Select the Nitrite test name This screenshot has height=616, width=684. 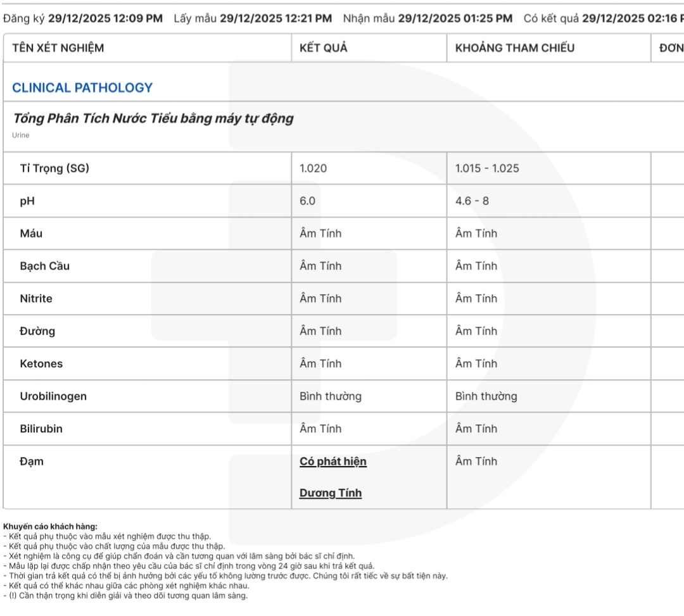(36, 299)
